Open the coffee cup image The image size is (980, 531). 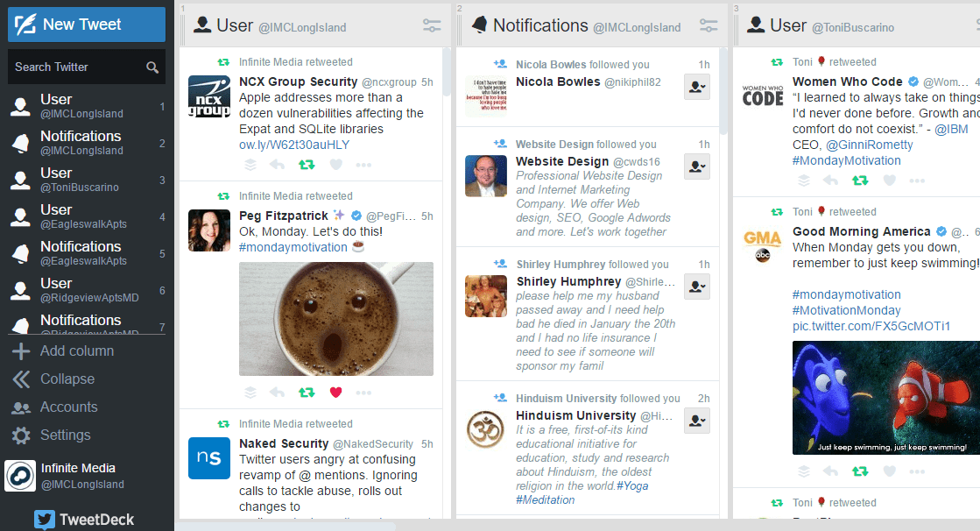336,319
